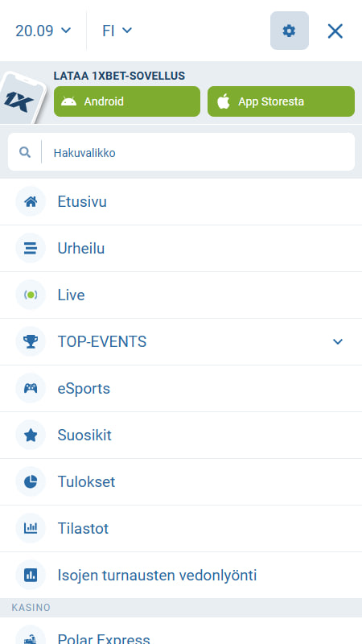
Task: Select the star icon beside Suosikit
Action: click(31, 435)
